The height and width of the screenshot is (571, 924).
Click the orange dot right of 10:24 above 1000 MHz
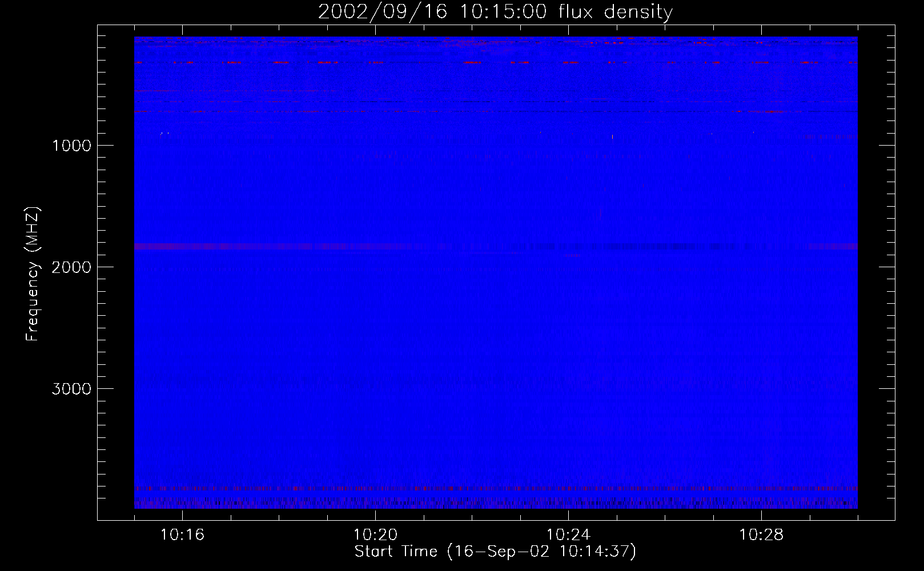(x=612, y=136)
